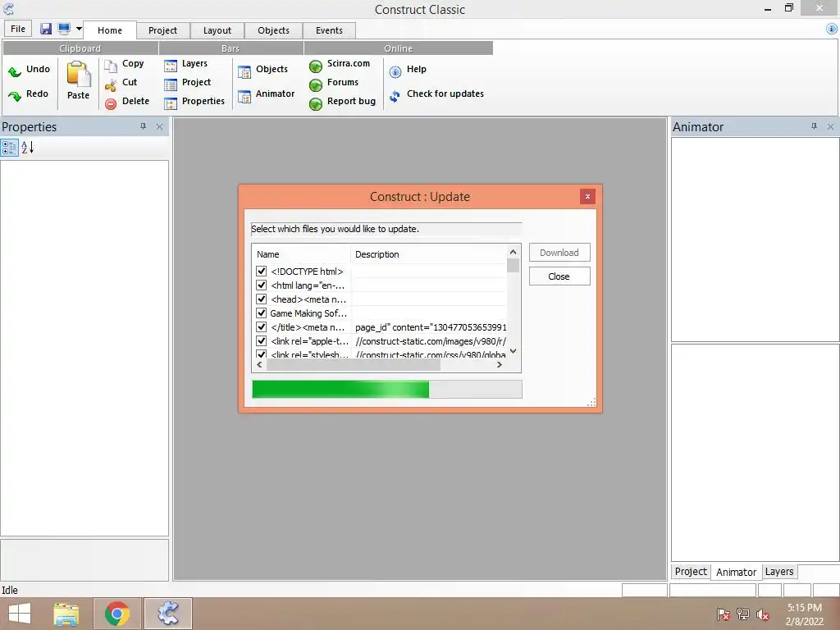This screenshot has width=840, height=630.
Task: Click the vertical scrollbar thumb in file list
Action: pos(514,266)
